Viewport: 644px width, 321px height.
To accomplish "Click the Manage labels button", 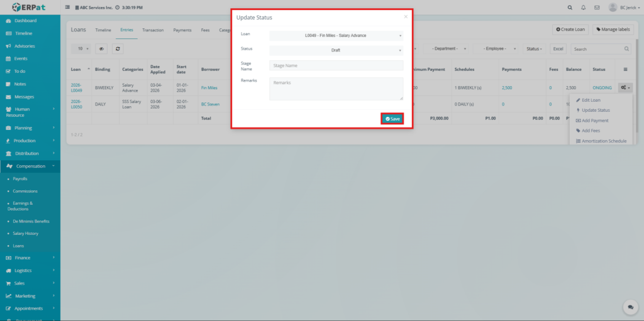I will 613,30.
